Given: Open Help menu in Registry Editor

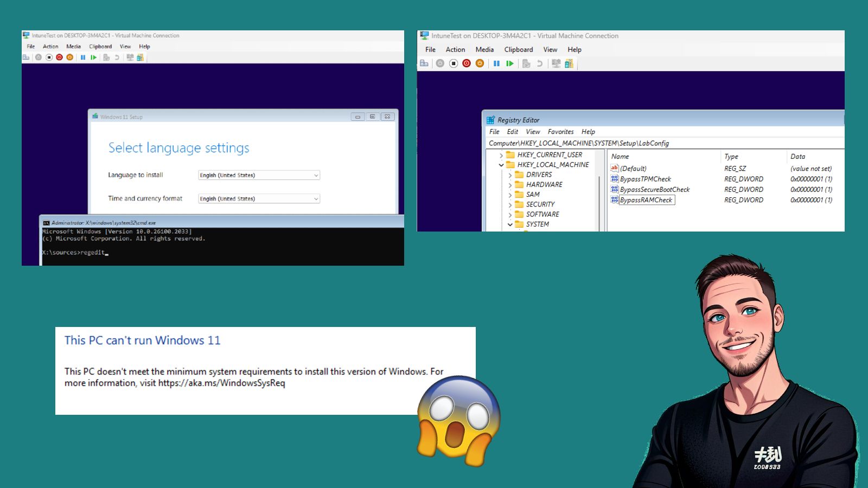Looking at the screenshot, I should [x=588, y=132].
